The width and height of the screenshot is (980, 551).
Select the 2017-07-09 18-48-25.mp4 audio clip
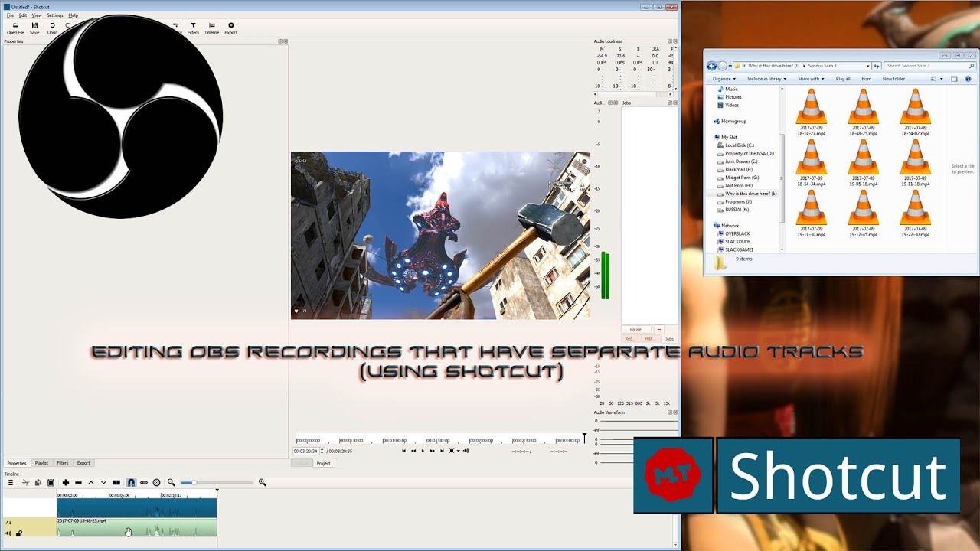pos(137,527)
